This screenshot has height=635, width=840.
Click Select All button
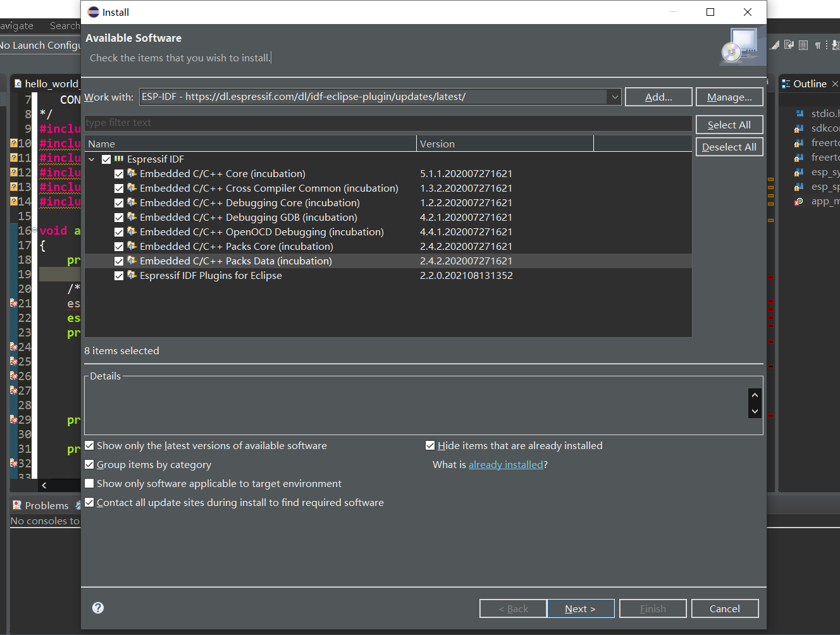tap(729, 125)
